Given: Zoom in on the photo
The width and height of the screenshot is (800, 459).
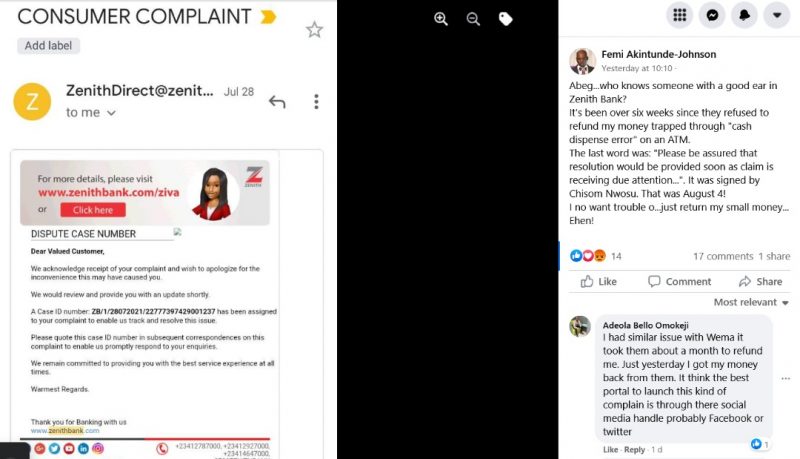Looking at the screenshot, I should [x=441, y=19].
